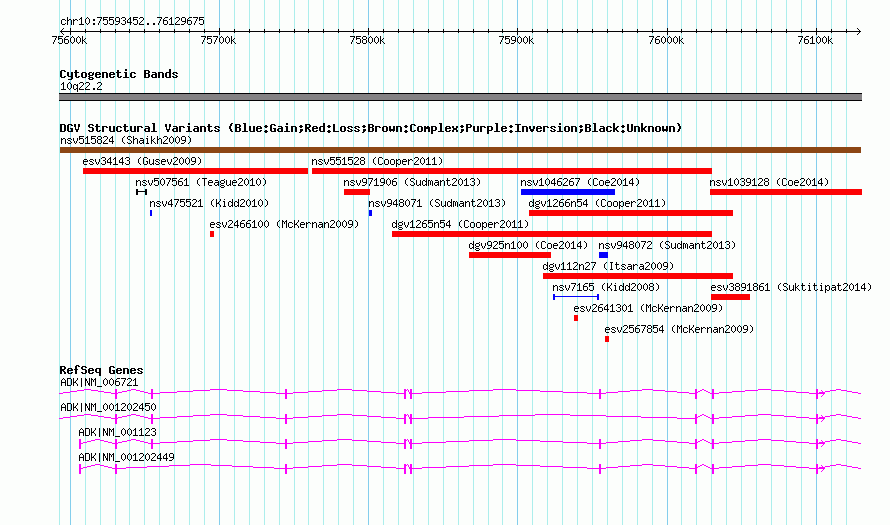The height and width of the screenshot is (525, 890).
Task: Click the nsv7165 (Kidd2008) label
Action: click(x=606, y=287)
